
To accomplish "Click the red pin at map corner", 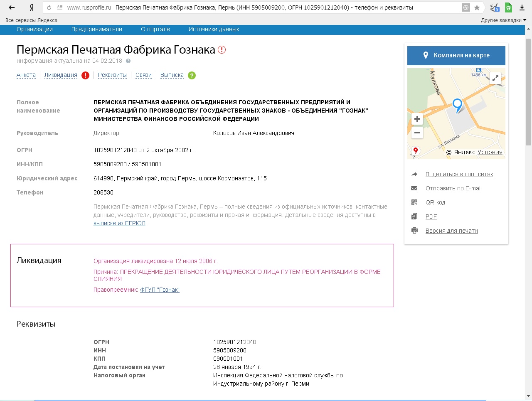I will 415,151.
